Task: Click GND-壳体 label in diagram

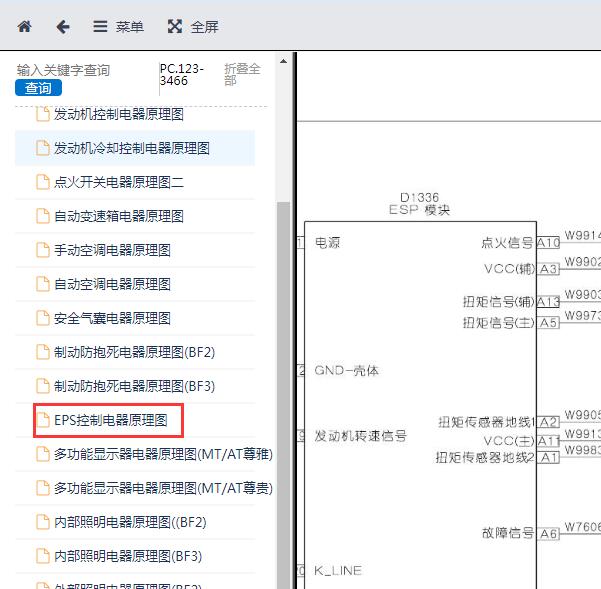Action: [x=346, y=371]
